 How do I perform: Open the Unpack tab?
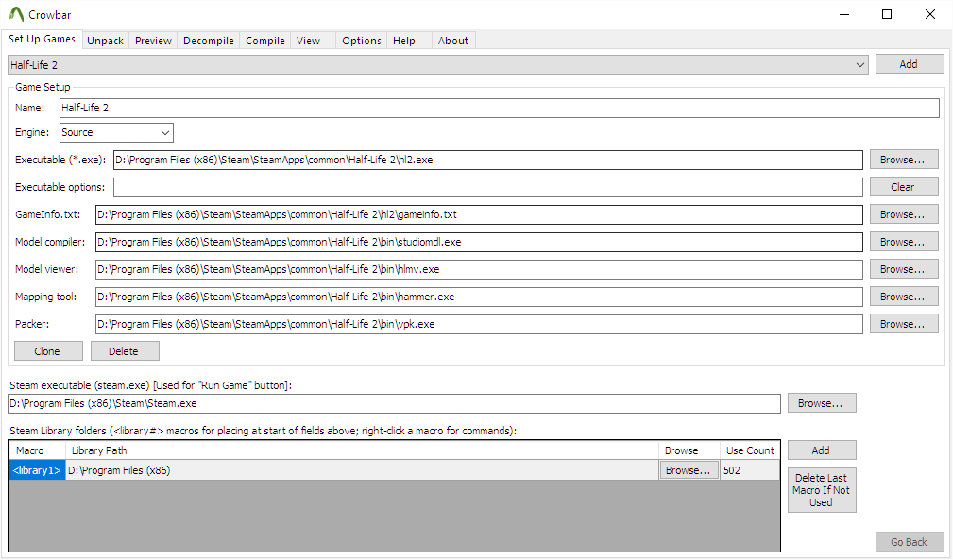pos(105,41)
